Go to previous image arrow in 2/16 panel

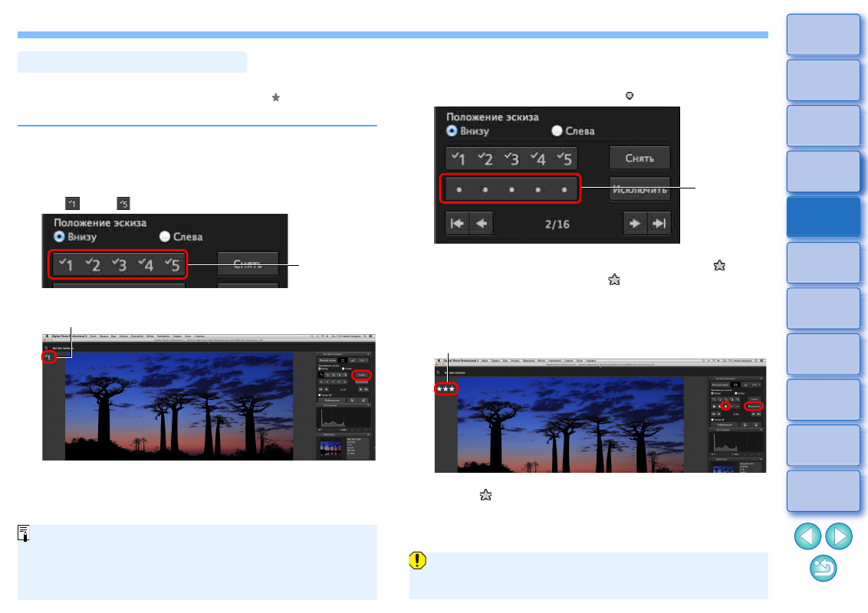click(x=481, y=224)
